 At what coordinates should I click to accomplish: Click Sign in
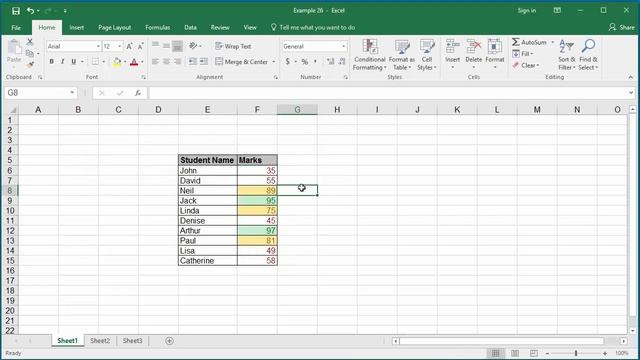click(527, 11)
